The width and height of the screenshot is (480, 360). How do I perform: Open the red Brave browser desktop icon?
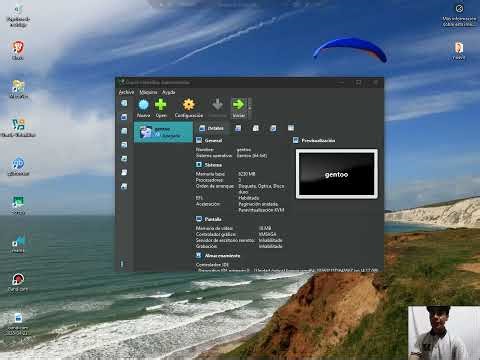click(18, 50)
